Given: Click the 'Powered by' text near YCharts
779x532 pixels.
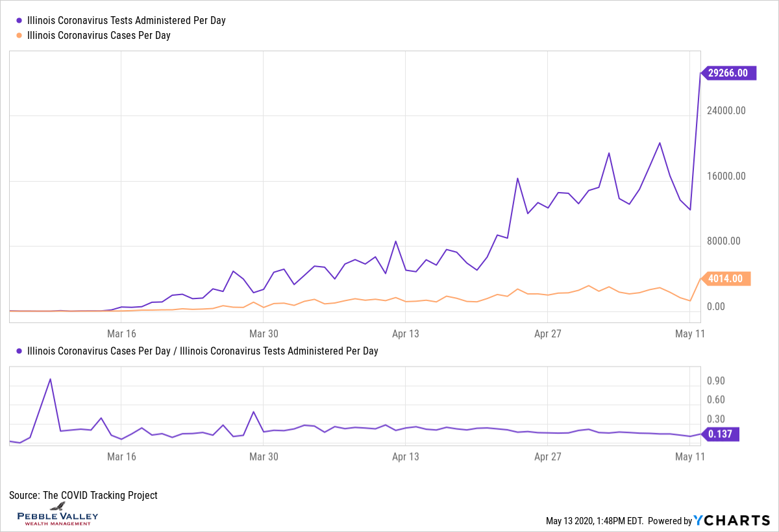Looking at the screenshot, I should pos(670,521).
